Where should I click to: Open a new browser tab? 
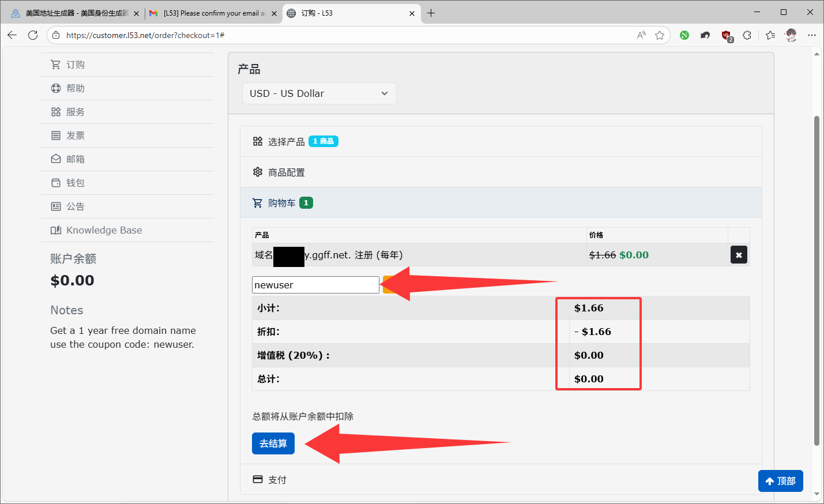pos(431,13)
